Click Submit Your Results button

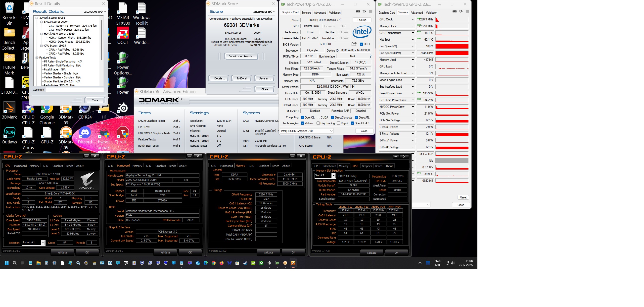(241, 56)
